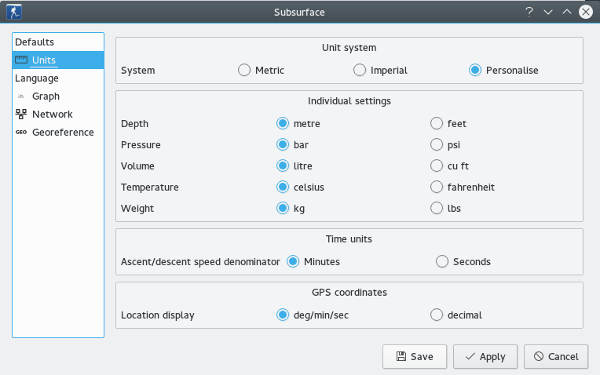
Task: Click the Cancel button
Action: pyautogui.click(x=556, y=357)
